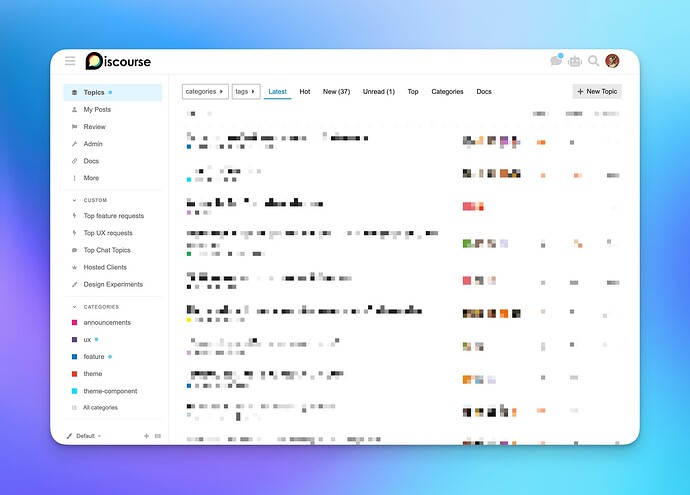
Task: Click the Docs link icon in sidebar
Action: pyautogui.click(x=74, y=161)
